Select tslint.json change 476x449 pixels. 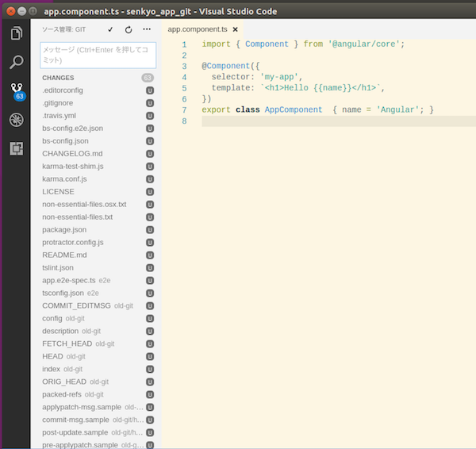tap(97, 268)
